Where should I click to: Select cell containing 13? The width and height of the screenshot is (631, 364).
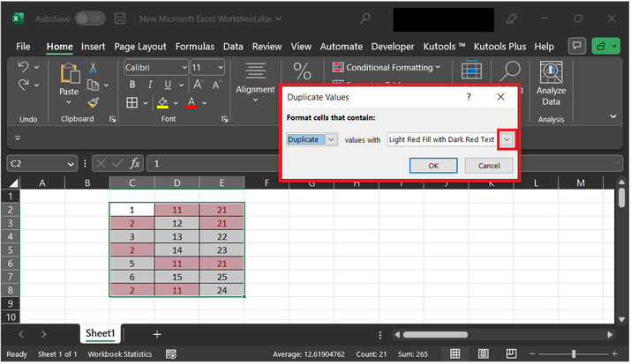177,236
